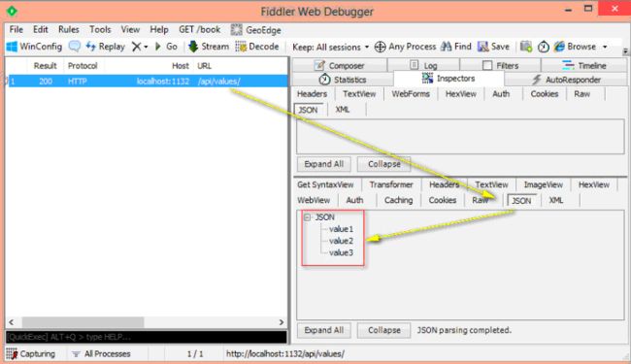Toggle the Filters tab checkbox
This screenshot has height=364, width=631.
[487, 65]
